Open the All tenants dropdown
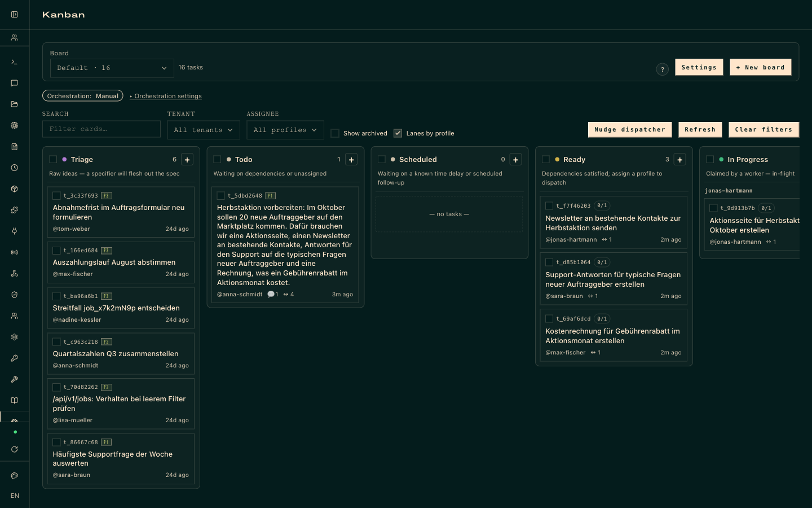Screen dimensions: 812x508 (204, 130)
